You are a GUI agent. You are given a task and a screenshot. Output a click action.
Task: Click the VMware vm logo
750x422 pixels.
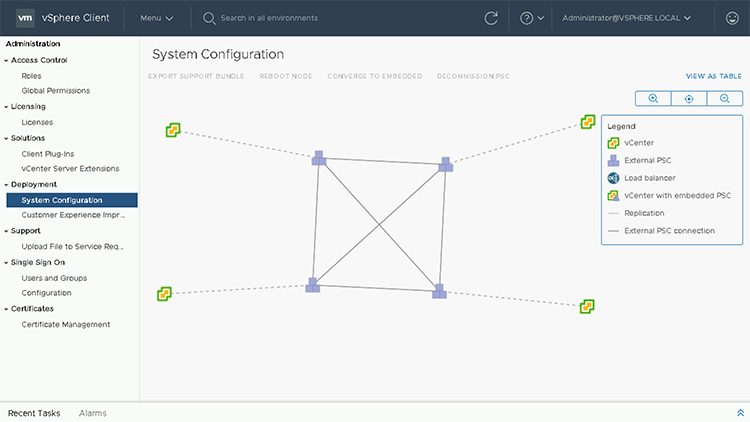click(x=26, y=18)
